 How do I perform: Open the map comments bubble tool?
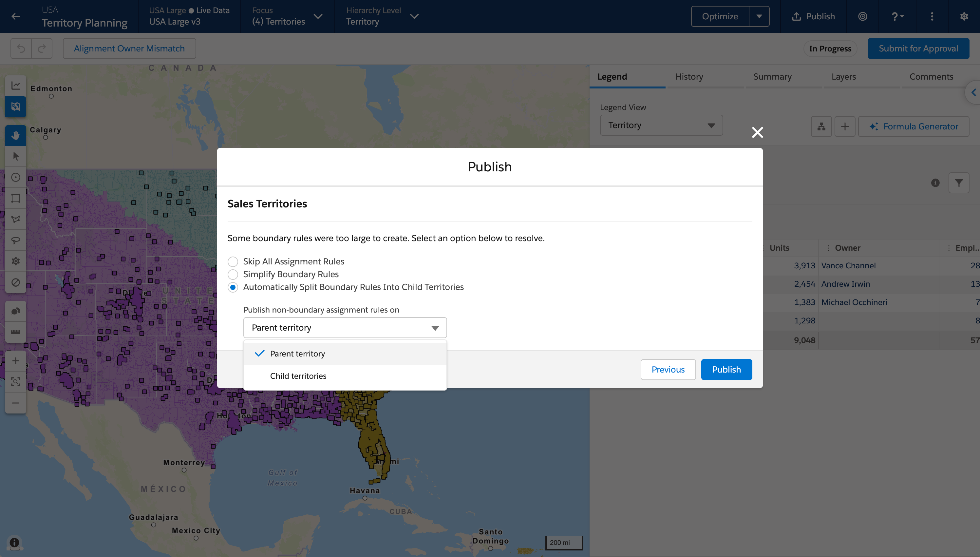16,311
